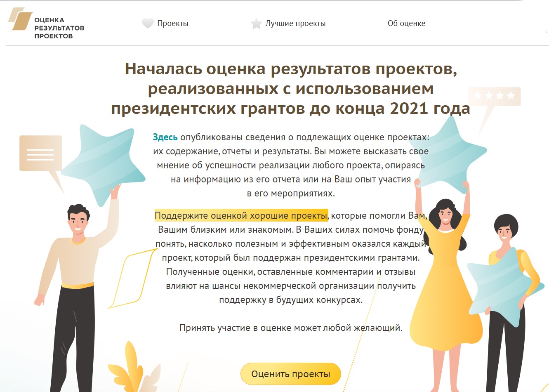Image resolution: width=549 pixels, height=392 pixels.
Task: Click the heart icon beside Проекты
Action: click(x=148, y=24)
